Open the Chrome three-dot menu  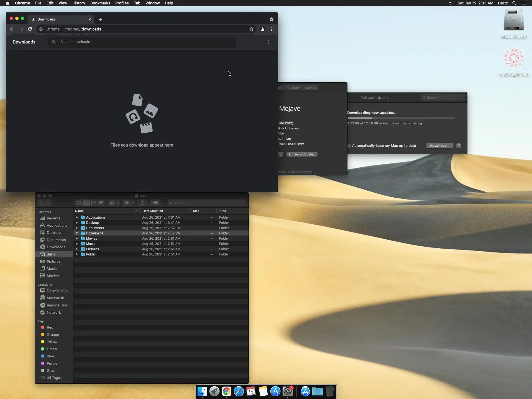(272, 29)
